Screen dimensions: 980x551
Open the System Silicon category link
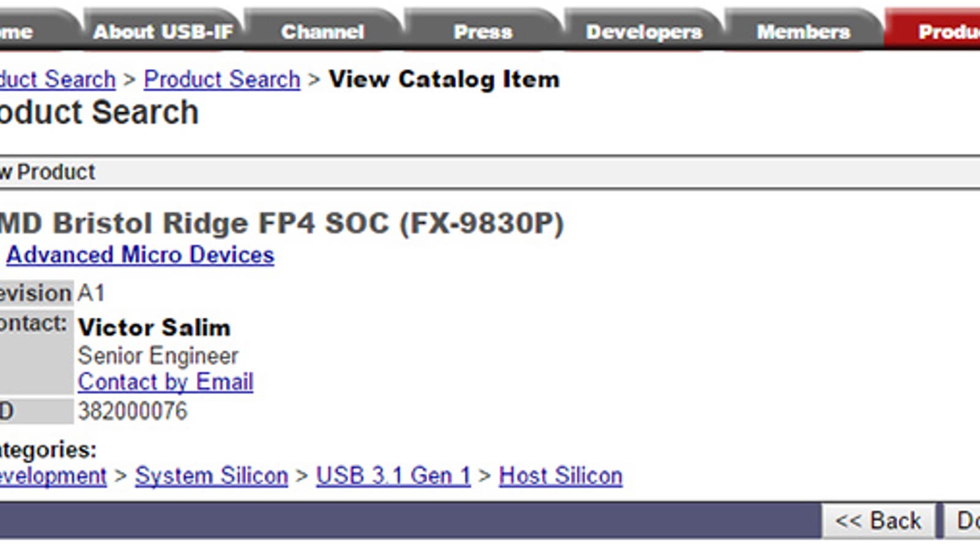(x=211, y=476)
